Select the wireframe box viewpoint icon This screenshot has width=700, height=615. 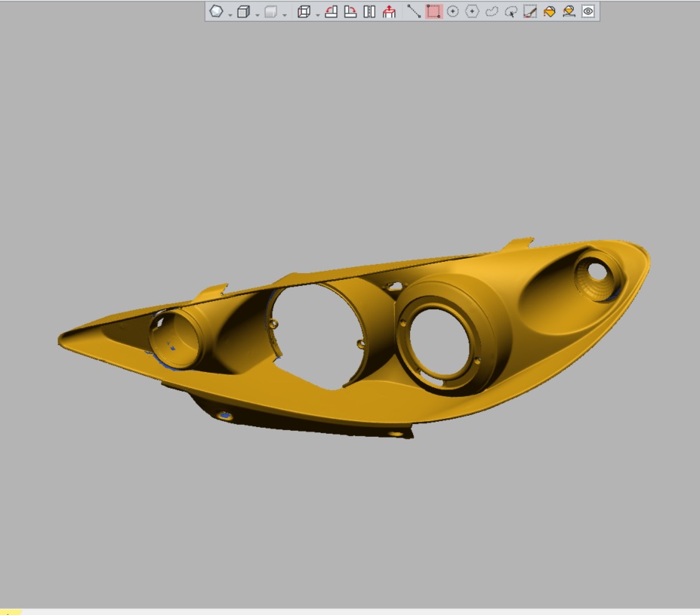[304, 11]
